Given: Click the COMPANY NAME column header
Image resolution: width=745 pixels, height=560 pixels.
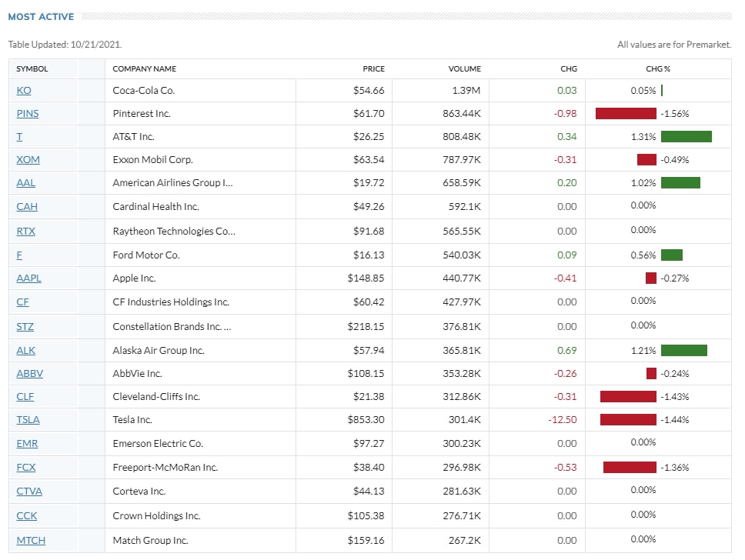Looking at the screenshot, I should coord(145,69).
